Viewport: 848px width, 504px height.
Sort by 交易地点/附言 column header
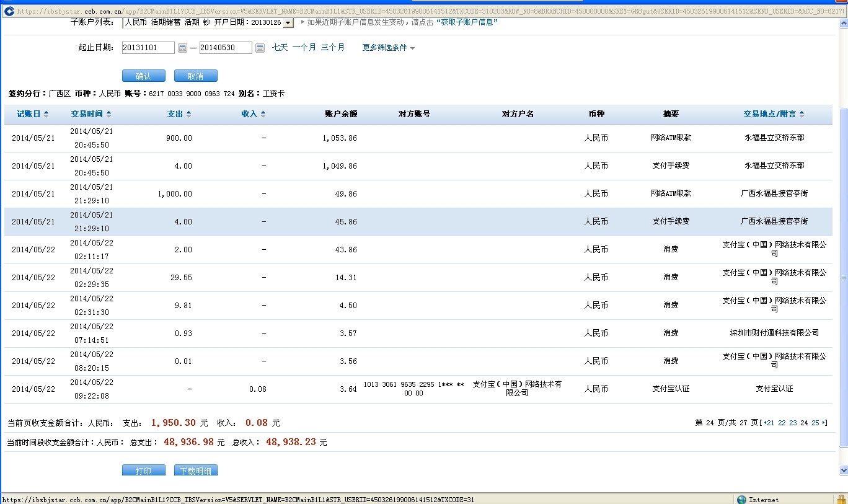774,114
